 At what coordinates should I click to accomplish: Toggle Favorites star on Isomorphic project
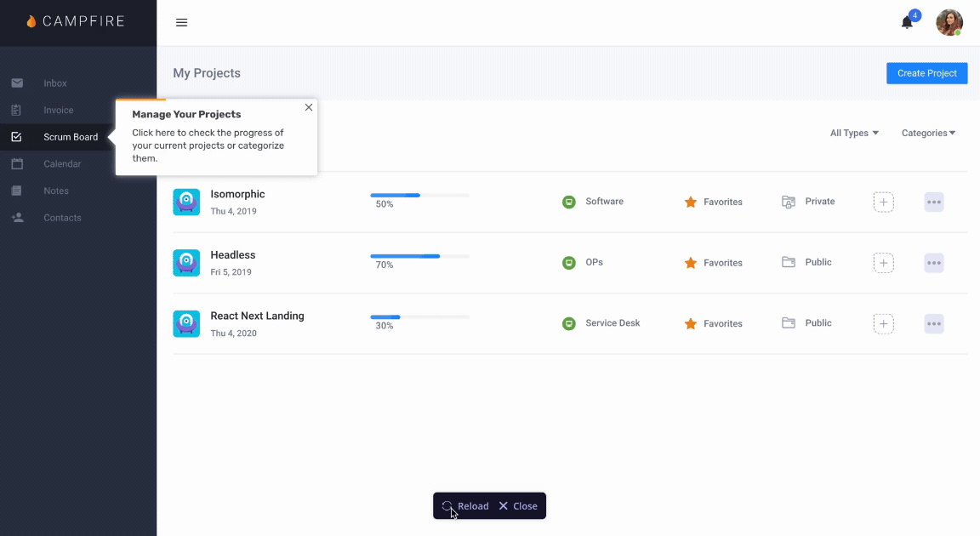pos(691,202)
